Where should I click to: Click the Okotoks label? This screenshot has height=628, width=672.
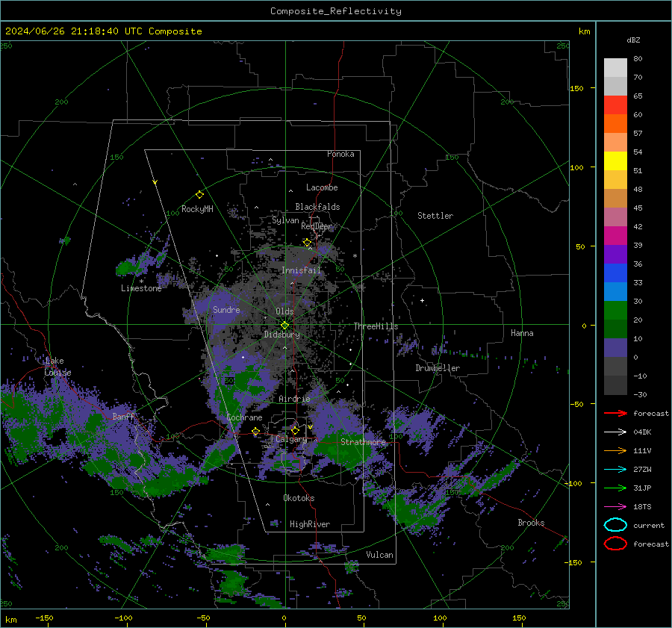299,498
